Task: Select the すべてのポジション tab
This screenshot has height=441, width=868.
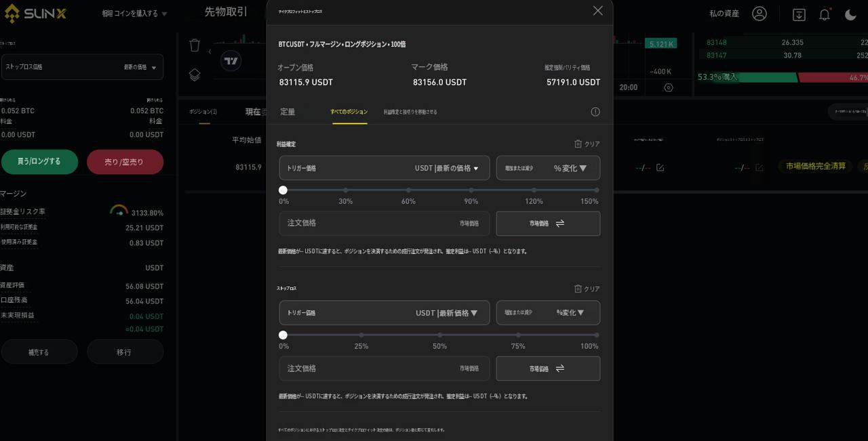Action: coord(349,112)
